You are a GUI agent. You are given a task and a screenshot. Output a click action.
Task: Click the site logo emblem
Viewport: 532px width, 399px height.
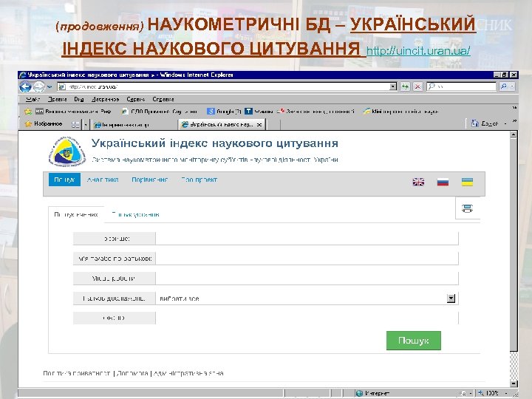(66, 151)
